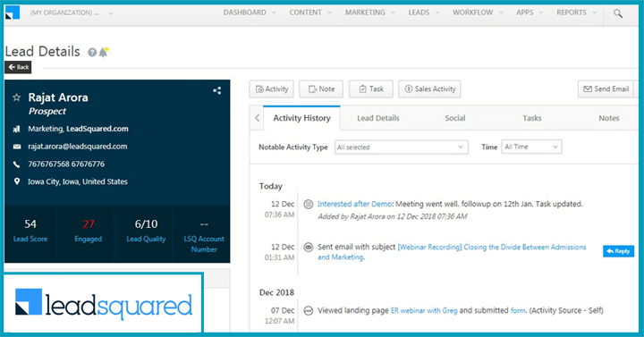Image resolution: width=644 pixels, height=337 pixels.
Task: Open the Reports menu
Action: click(x=576, y=13)
